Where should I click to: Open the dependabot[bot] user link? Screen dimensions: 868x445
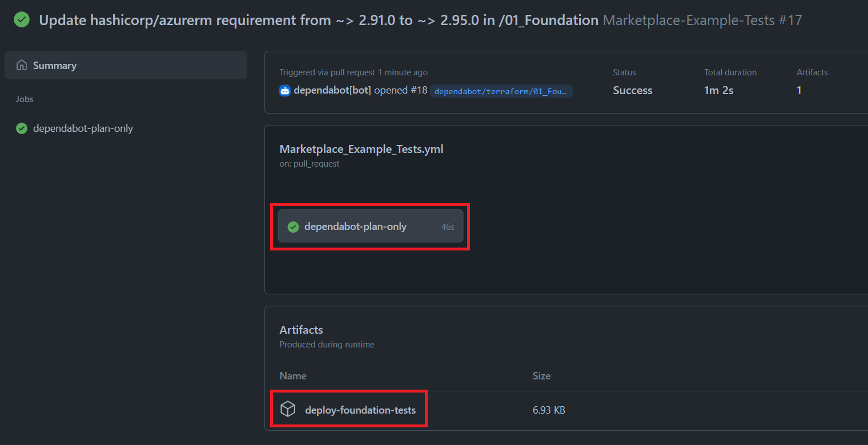point(332,90)
